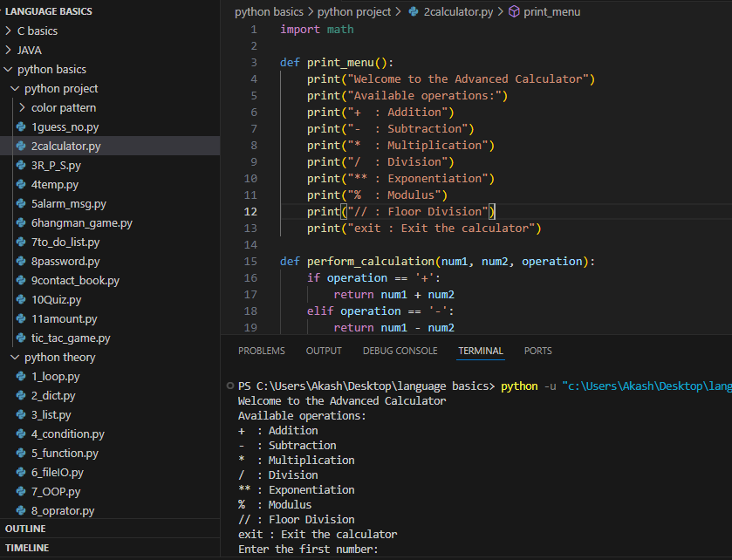Collapse the python theory folder
The width and height of the screenshot is (732, 560).
(x=59, y=358)
